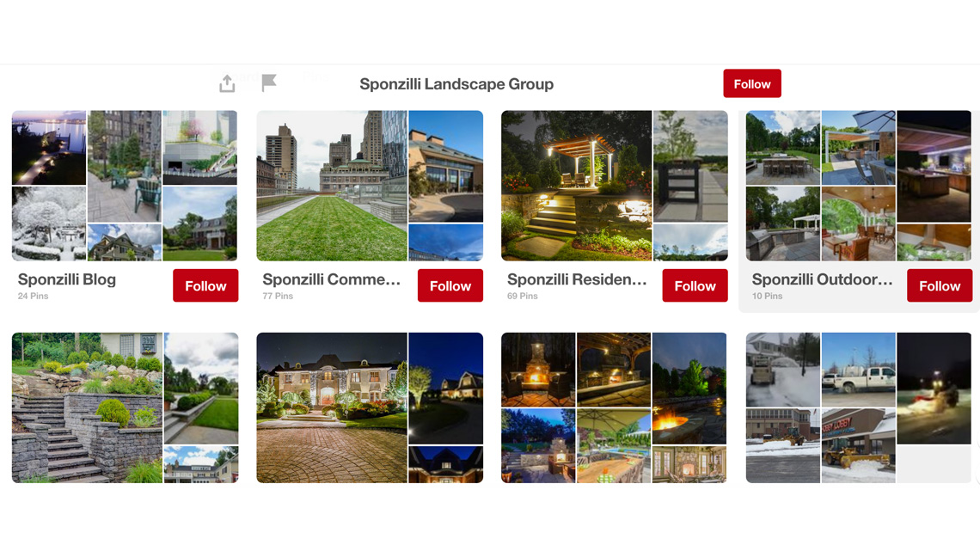
Task: Follow Sponzilli Landscape Group profile
Action: click(x=752, y=83)
